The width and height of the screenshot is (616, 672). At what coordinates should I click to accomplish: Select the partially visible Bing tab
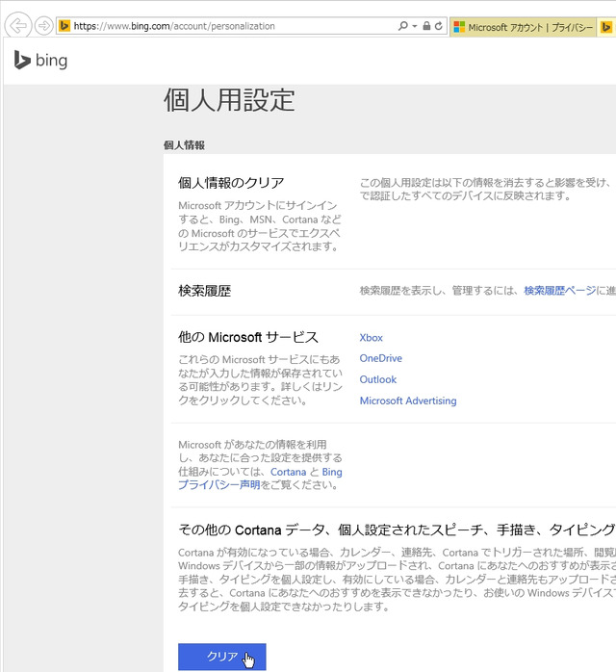(x=606, y=27)
